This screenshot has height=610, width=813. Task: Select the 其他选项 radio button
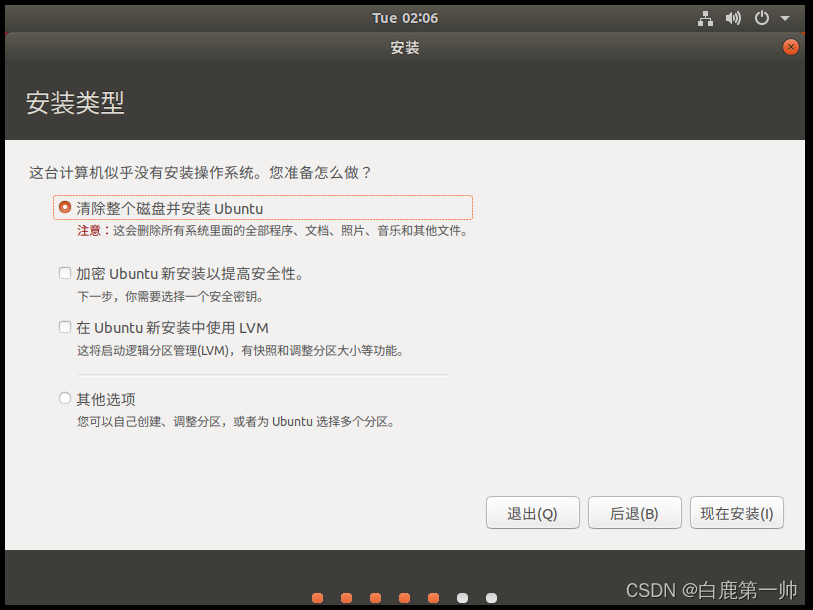point(65,398)
